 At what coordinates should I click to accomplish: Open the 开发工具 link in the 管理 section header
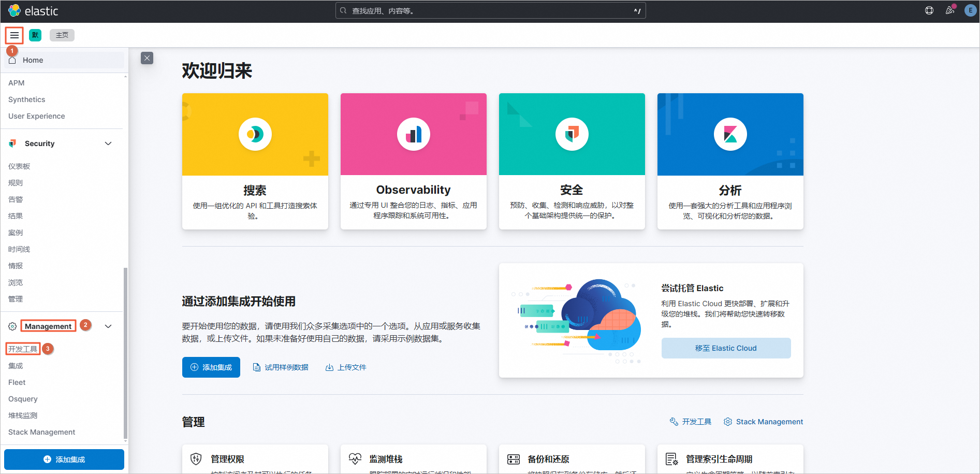691,422
